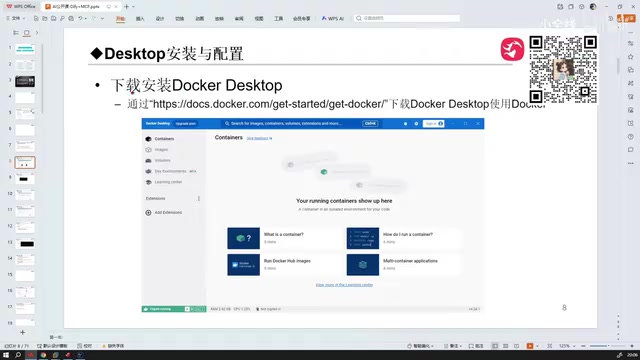Click fit-to-window icon in status bar
640x360 pixels.
[x=550, y=346]
